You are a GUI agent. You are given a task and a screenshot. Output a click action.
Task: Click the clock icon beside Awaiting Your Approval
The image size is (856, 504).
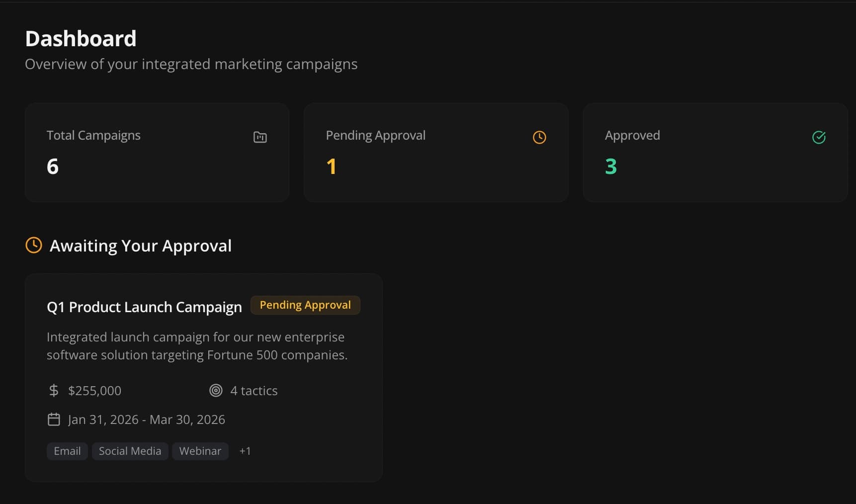pyautogui.click(x=33, y=245)
